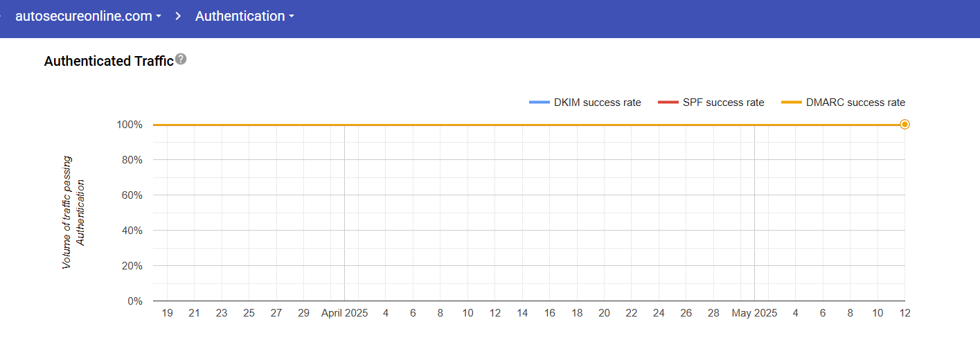Image resolution: width=980 pixels, height=347 pixels.
Task: Open the autosecureonline.com domain dropdown
Action: (88, 17)
